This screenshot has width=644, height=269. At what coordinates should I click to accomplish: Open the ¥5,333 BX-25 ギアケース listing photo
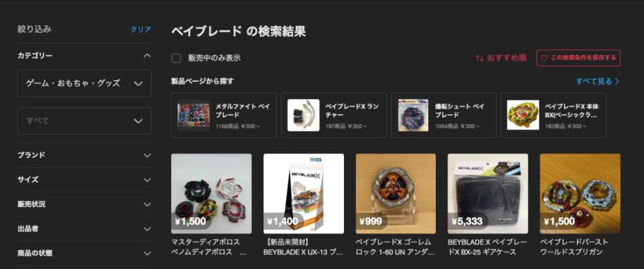click(x=488, y=194)
